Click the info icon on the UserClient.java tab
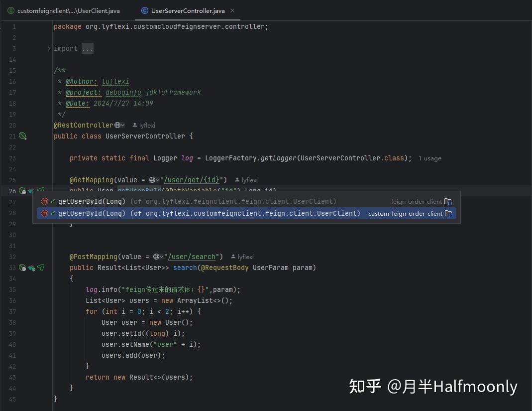The image size is (532, 411). click(x=10, y=10)
